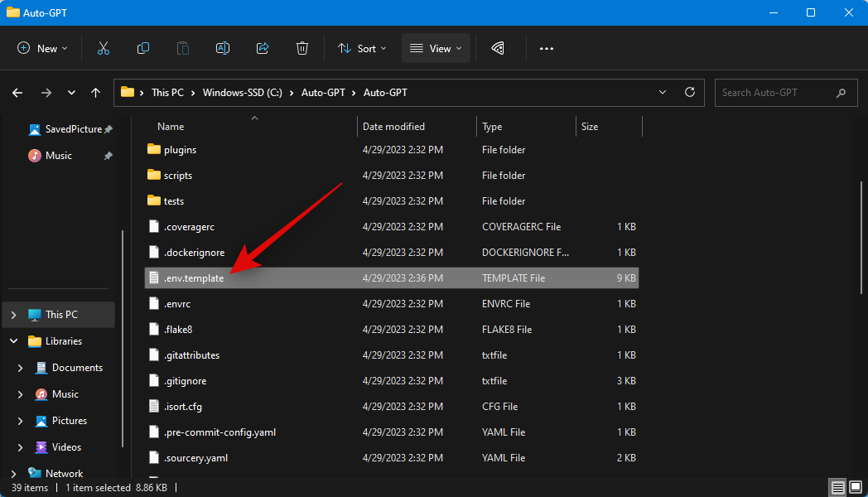
Task: Sort by the Size column header
Action: click(590, 126)
